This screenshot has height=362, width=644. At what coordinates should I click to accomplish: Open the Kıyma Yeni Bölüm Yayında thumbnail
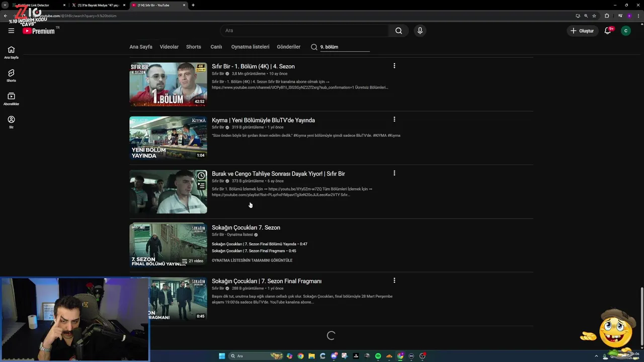[x=168, y=138]
